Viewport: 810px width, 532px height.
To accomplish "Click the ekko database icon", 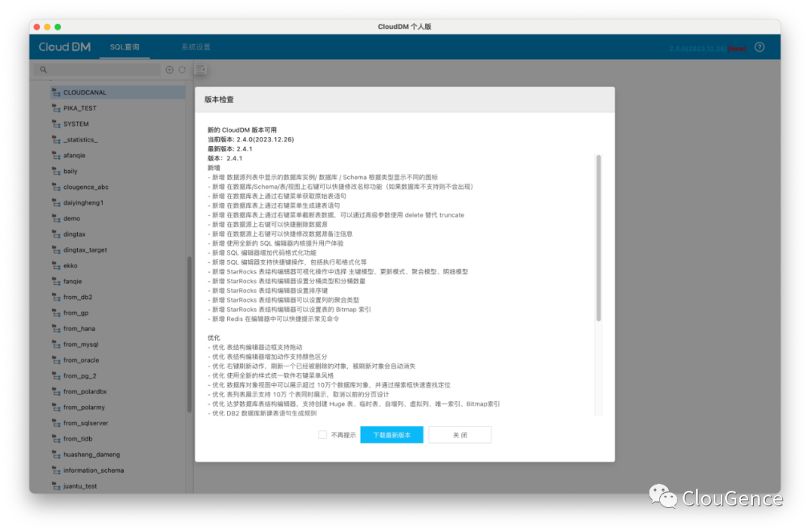I will (x=56, y=266).
